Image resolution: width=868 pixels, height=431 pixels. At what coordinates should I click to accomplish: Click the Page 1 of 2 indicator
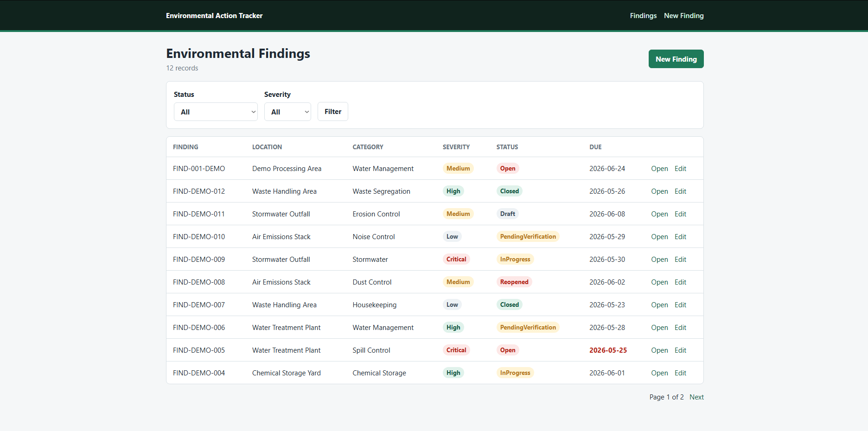point(666,397)
